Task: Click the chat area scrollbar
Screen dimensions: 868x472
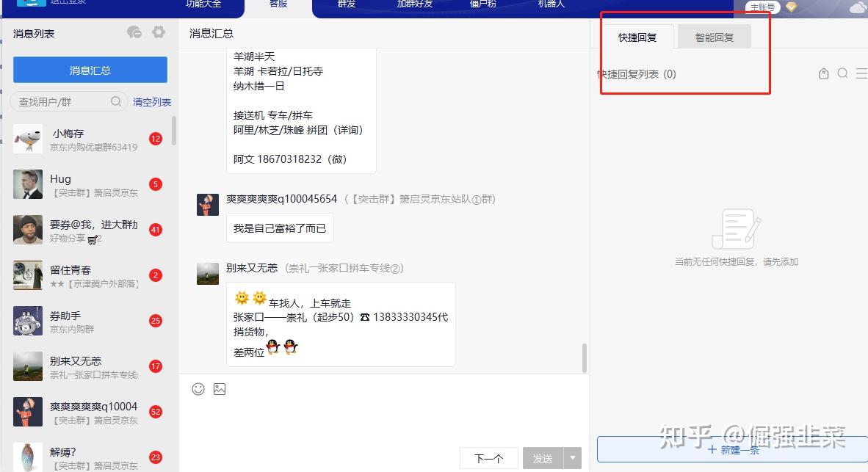Action: coord(584,358)
